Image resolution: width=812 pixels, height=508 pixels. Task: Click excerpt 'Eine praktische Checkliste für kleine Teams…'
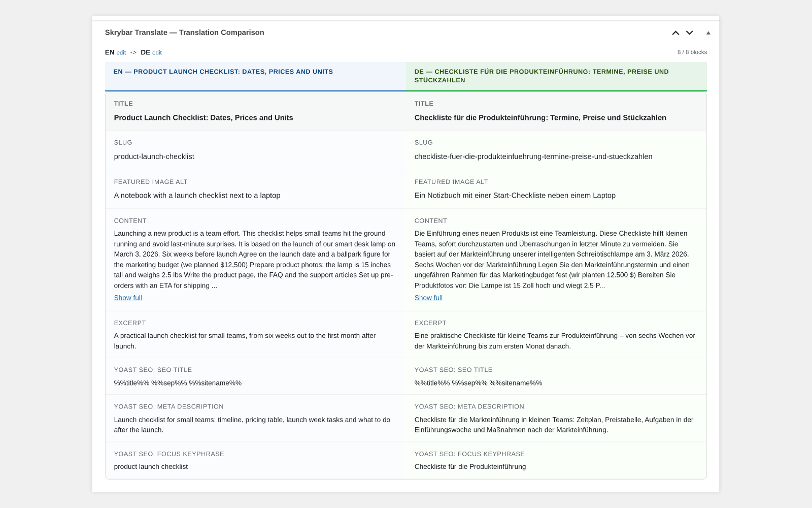click(x=555, y=341)
